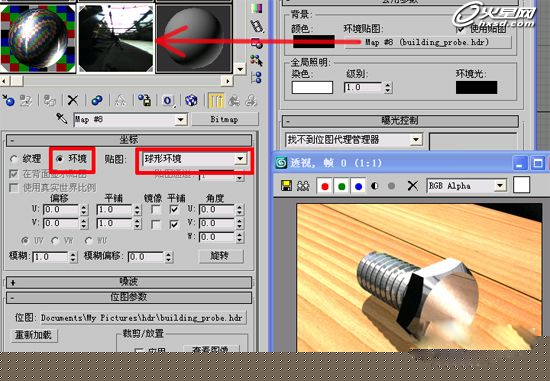Toggle the 使用贴图 checkbox
550x381 pixels.
tap(461, 28)
